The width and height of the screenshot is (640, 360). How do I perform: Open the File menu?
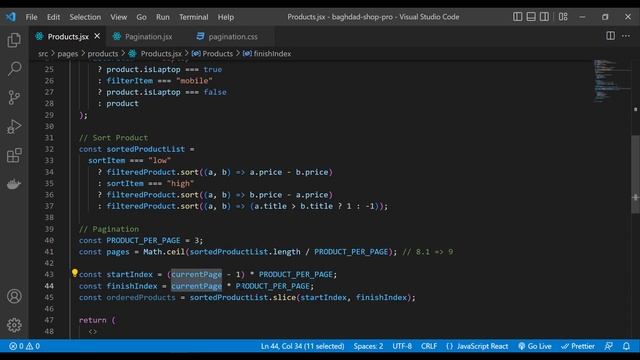pyautogui.click(x=31, y=17)
